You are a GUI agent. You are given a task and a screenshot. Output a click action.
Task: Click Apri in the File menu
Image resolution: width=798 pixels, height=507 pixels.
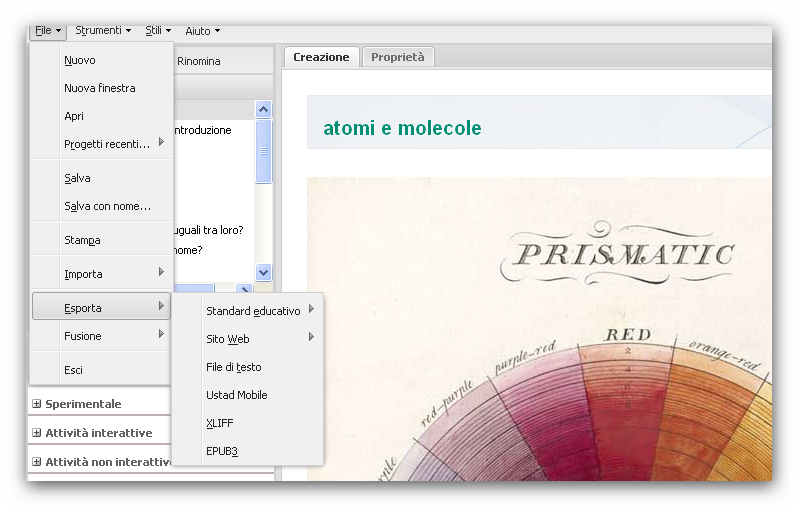click(101, 116)
